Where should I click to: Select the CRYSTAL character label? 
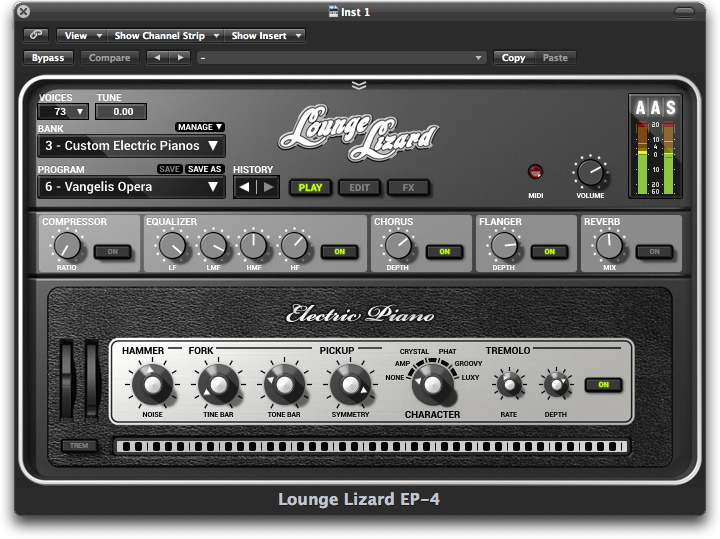coord(414,351)
